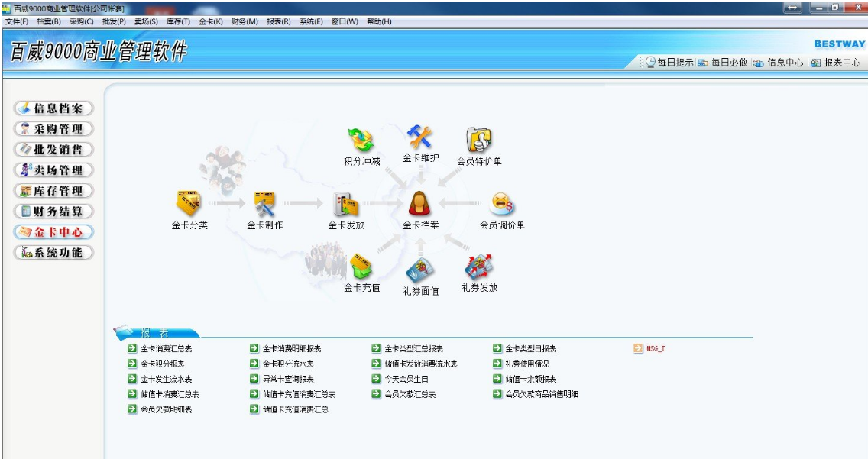
Task: Open the 金卡分类 card category icon
Action: 189,204
